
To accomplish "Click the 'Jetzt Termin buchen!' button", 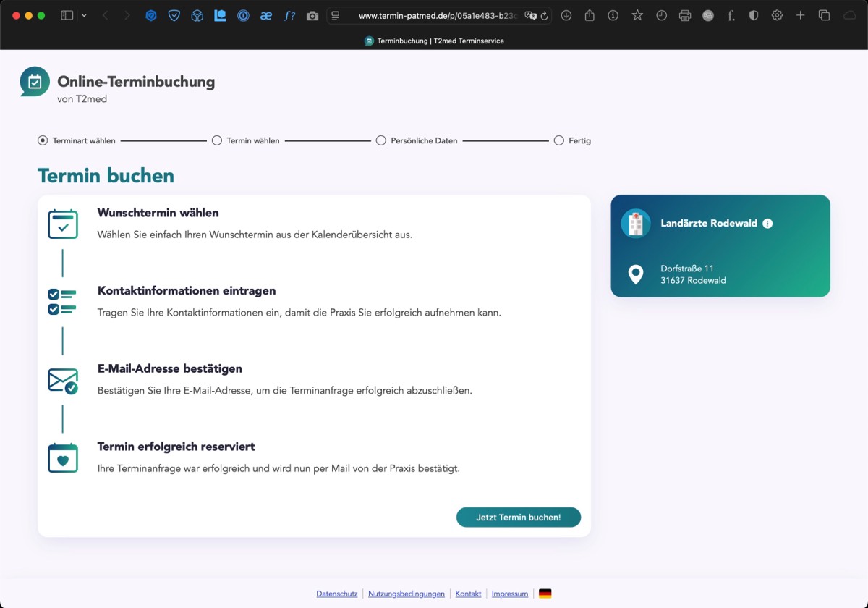I will 519,518.
